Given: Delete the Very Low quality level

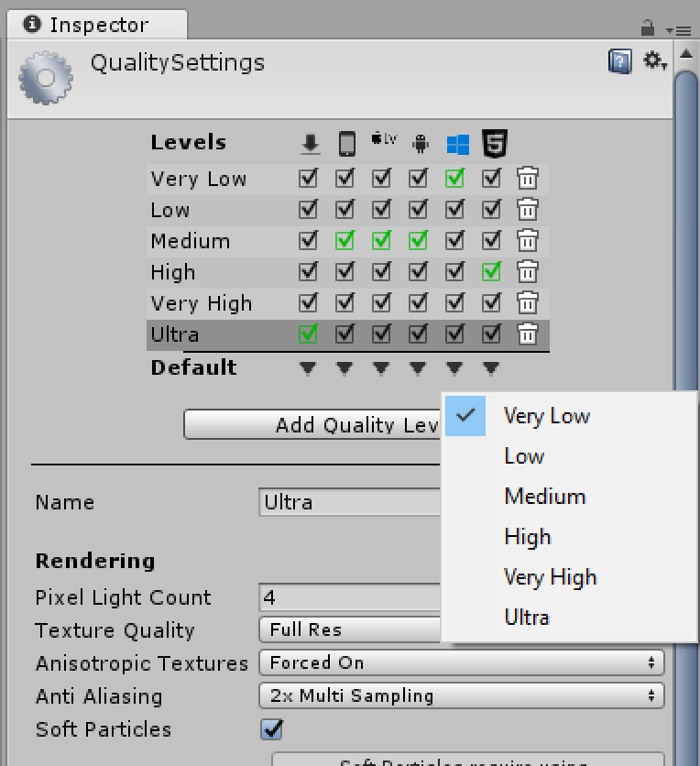Looking at the screenshot, I should tap(527, 179).
